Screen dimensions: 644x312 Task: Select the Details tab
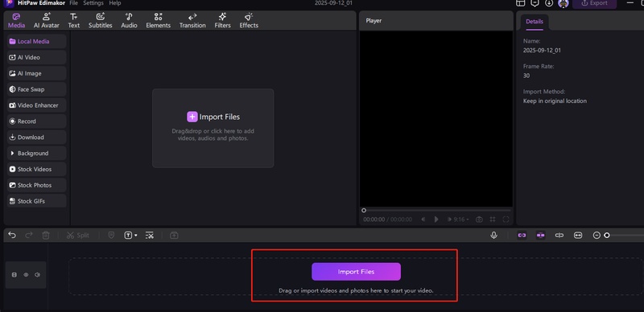point(535,22)
